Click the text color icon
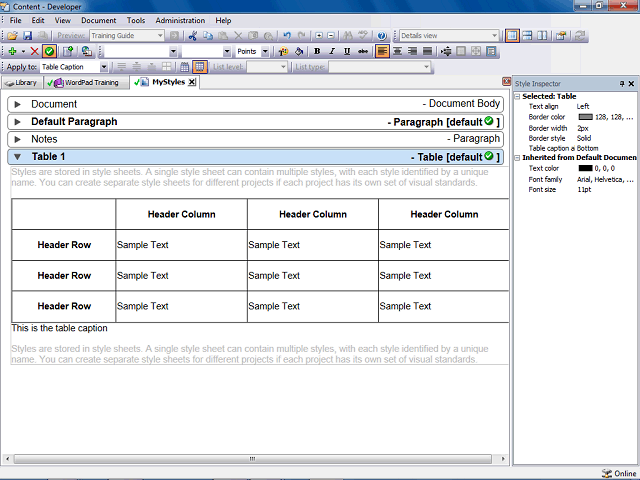 click(283, 51)
